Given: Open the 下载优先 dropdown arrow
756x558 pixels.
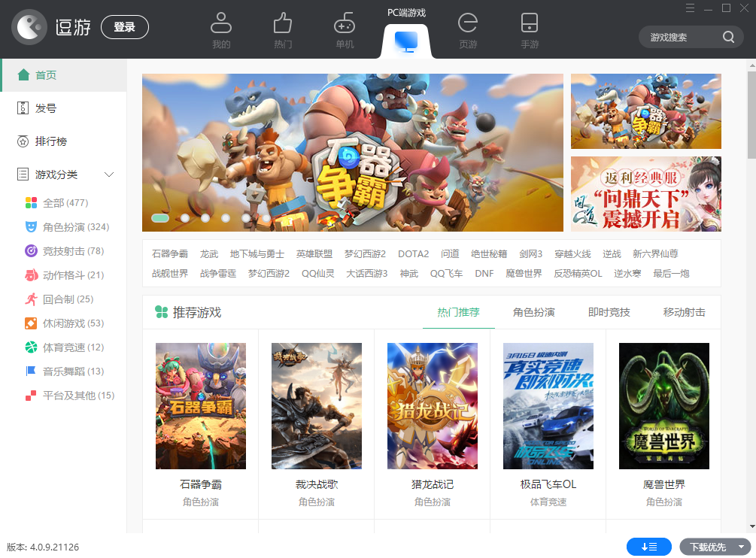Looking at the screenshot, I should tap(741, 547).
